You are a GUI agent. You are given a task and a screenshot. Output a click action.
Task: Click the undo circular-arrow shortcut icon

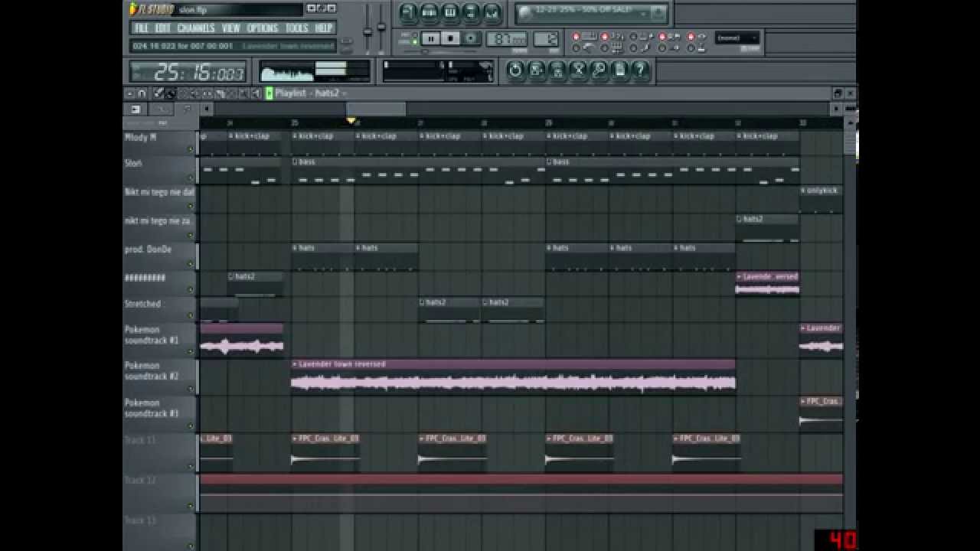coord(515,70)
